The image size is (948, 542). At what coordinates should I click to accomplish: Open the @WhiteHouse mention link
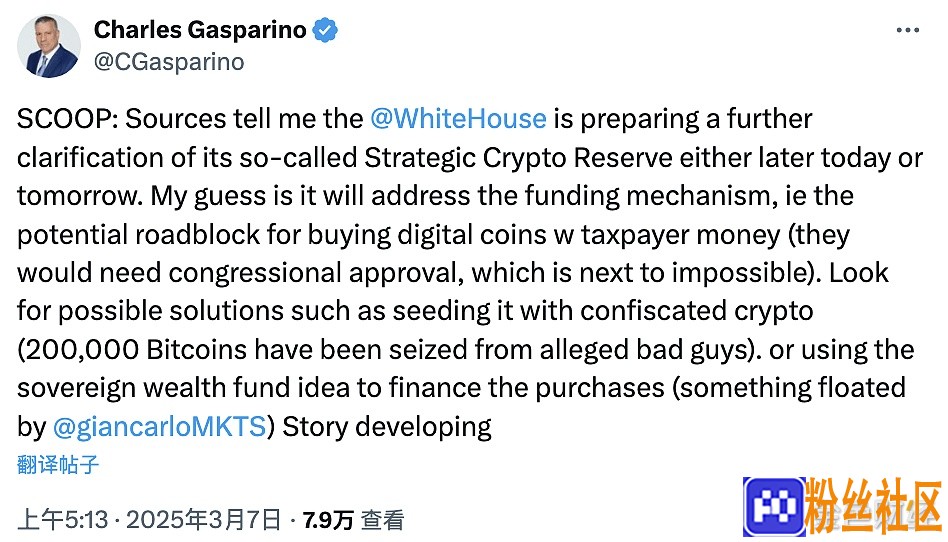coord(458,119)
